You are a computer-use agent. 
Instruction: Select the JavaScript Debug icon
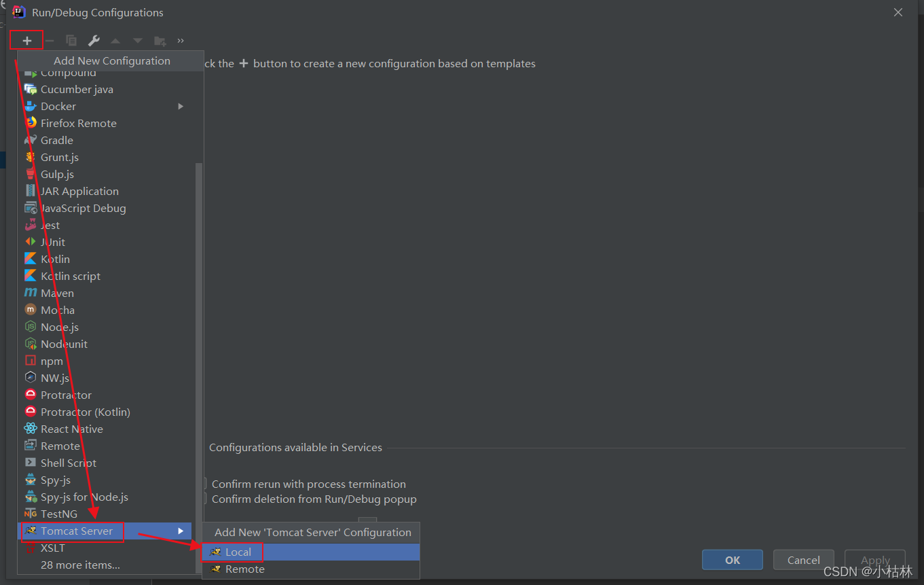pyautogui.click(x=31, y=208)
